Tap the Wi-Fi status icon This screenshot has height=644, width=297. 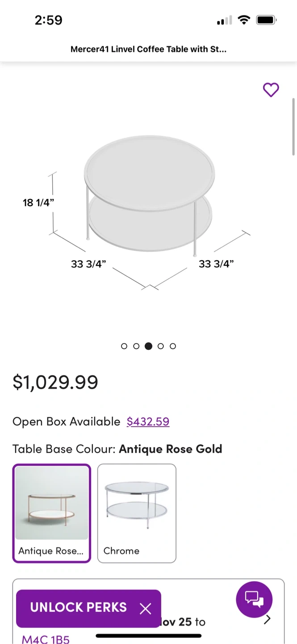tap(244, 20)
